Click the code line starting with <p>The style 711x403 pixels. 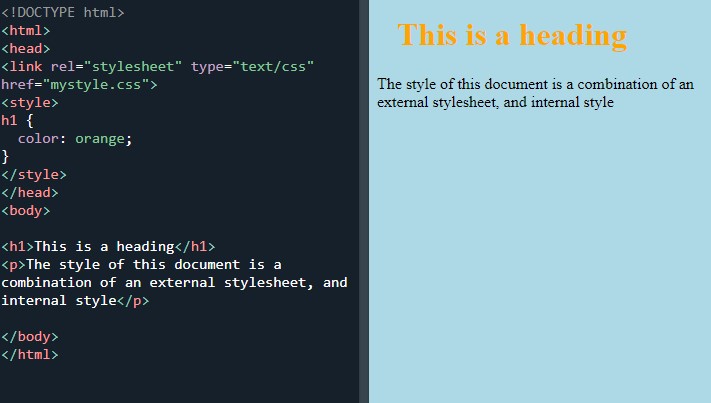pos(141,264)
